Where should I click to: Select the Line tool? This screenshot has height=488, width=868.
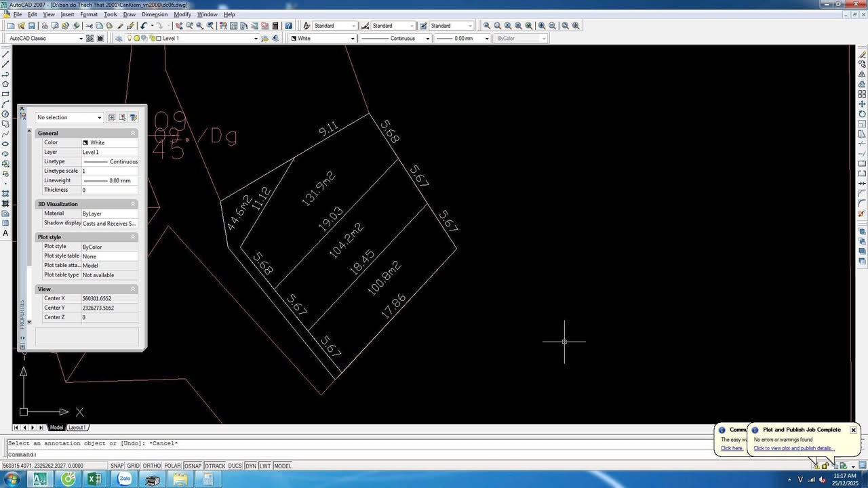tap(5, 53)
